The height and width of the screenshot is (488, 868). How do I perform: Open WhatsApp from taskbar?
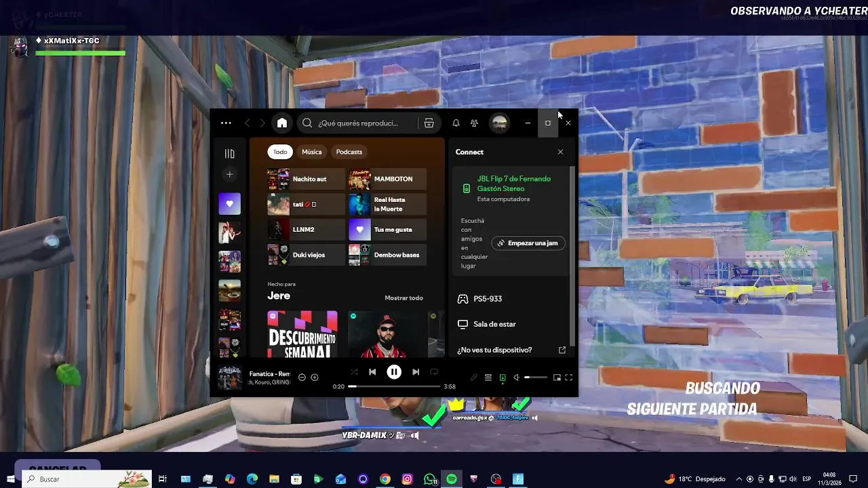(x=429, y=479)
